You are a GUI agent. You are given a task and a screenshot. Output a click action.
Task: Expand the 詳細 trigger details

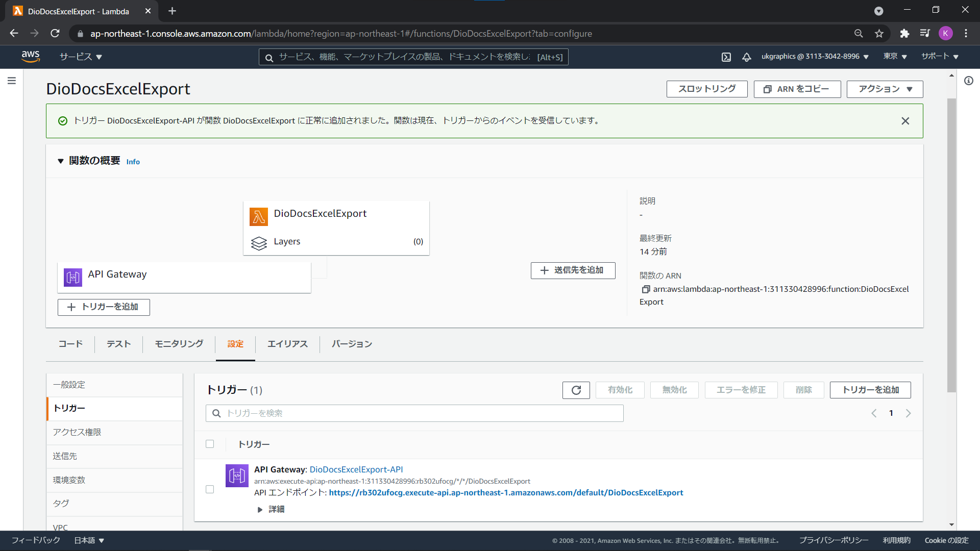tap(271, 510)
